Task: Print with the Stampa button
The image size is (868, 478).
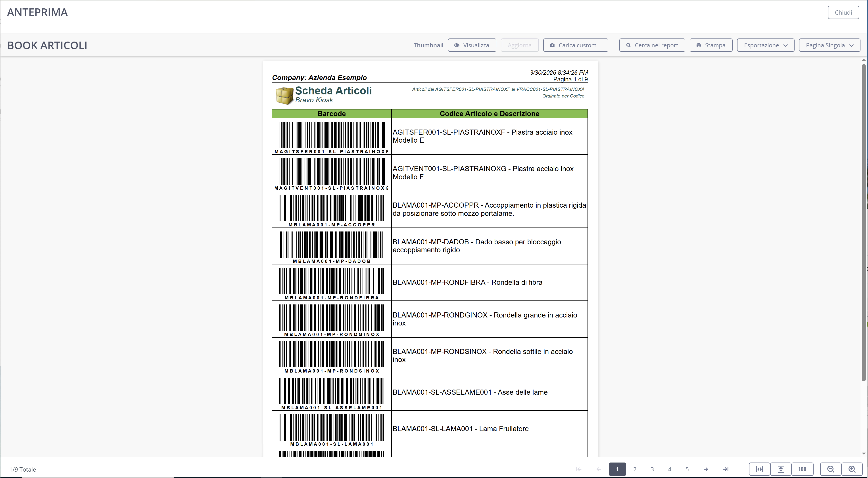Action: [711, 45]
